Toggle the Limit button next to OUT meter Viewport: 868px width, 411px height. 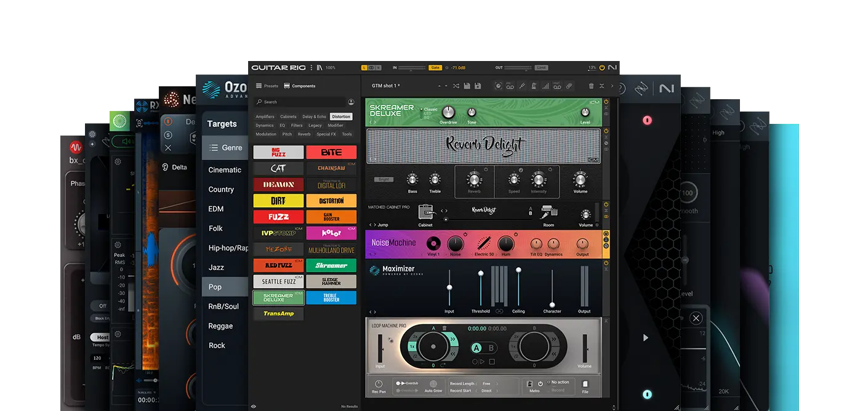541,67
